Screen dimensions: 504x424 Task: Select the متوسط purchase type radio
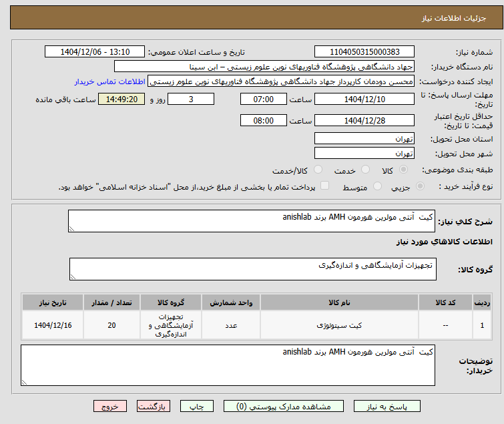(377, 186)
